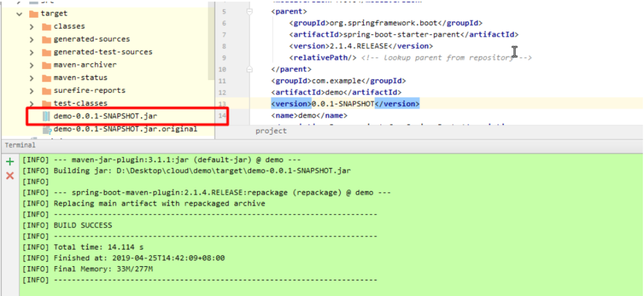Click the demo artifactId text
This screenshot has height=296, width=644.
pyautogui.click(x=335, y=92)
